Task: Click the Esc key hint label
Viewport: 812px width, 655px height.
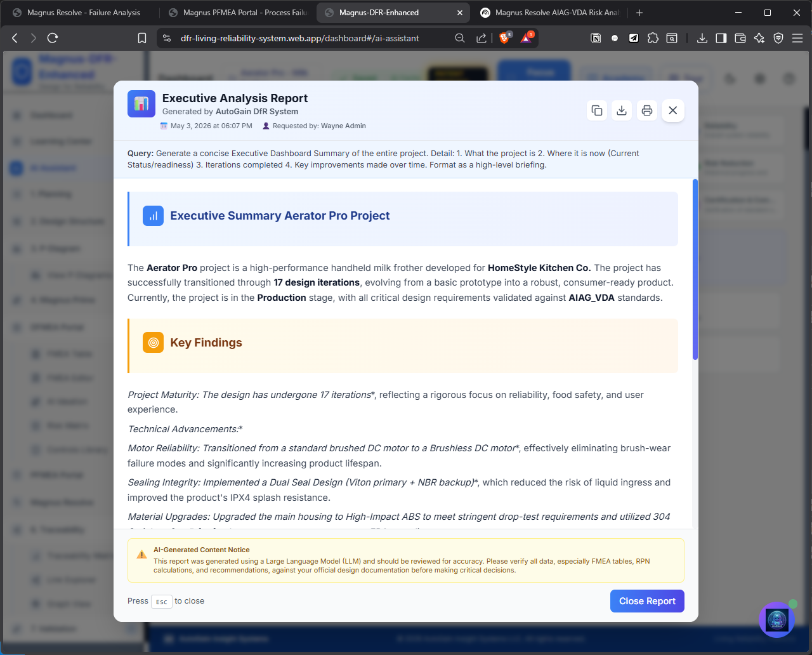Action: tap(162, 602)
